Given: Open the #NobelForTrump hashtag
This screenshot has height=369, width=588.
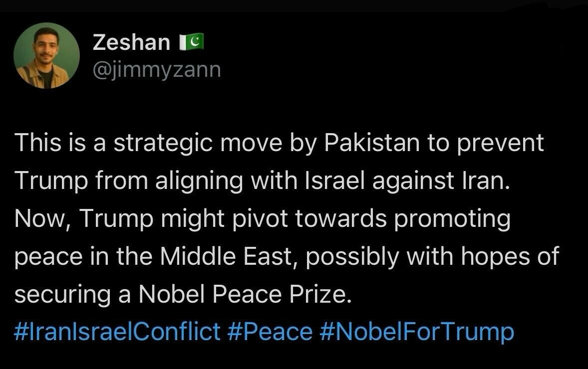Looking at the screenshot, I should pos(417,332).
